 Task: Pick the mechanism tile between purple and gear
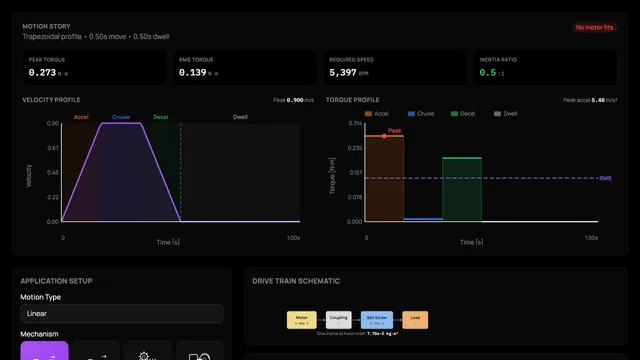point(96,351)
